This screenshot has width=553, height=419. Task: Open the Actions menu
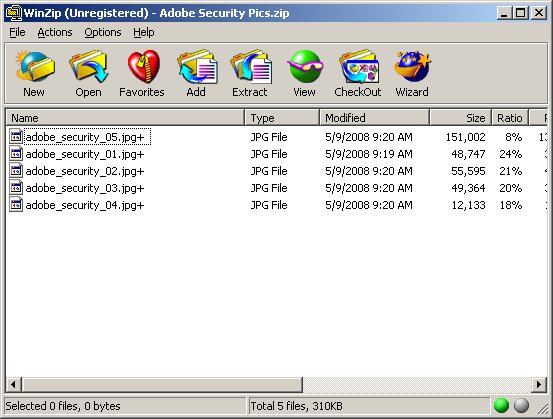click(x=55, y=32)
